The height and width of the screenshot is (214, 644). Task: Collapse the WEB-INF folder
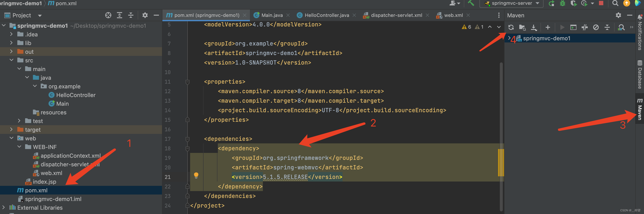(x=19, y=147)
